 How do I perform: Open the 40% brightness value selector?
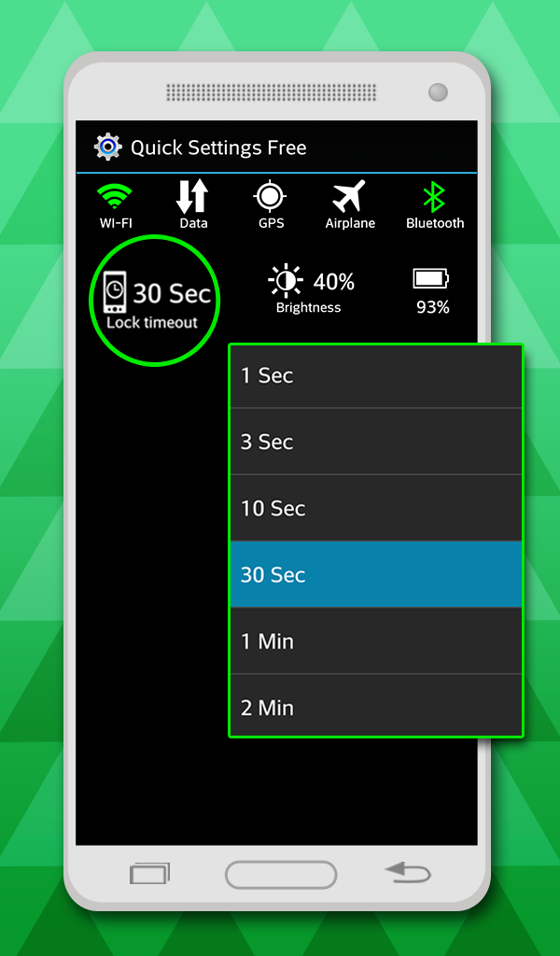[x=334, y=282]
